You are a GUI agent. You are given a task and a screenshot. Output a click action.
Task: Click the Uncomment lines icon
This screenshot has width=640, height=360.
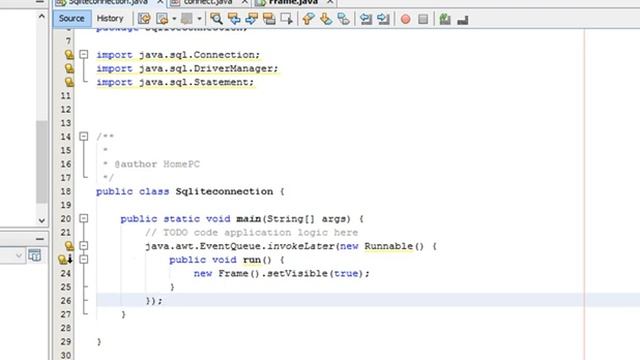click(x=462, y=20)
